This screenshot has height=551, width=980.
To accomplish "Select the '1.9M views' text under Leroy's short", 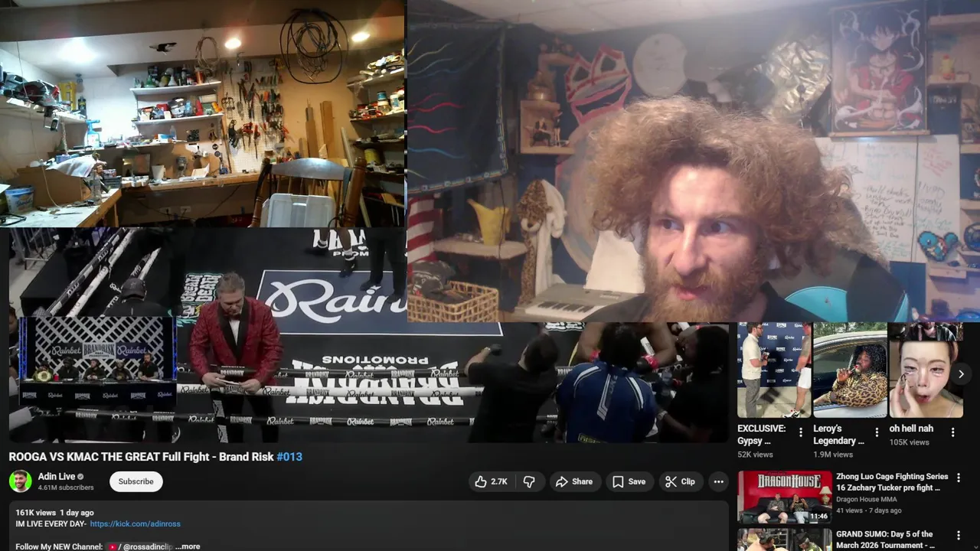I will [x=833, y=455].
